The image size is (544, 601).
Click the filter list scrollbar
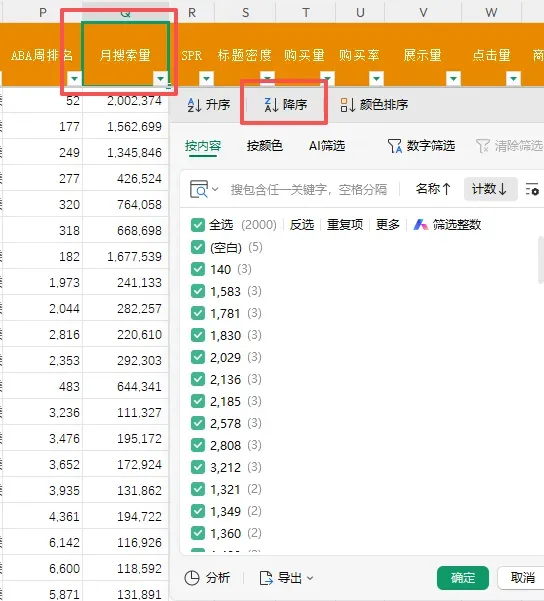click(x=541, y=259)
